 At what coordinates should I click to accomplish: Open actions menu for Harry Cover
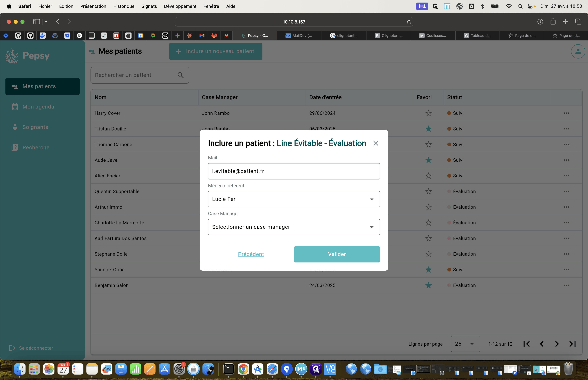pos(566,113)
